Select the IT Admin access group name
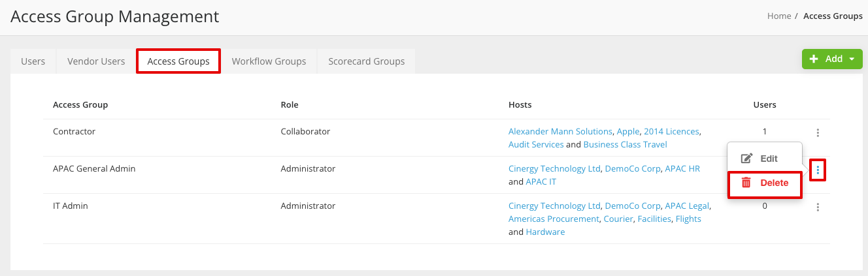The image size is (868, 276). point(71,206)
